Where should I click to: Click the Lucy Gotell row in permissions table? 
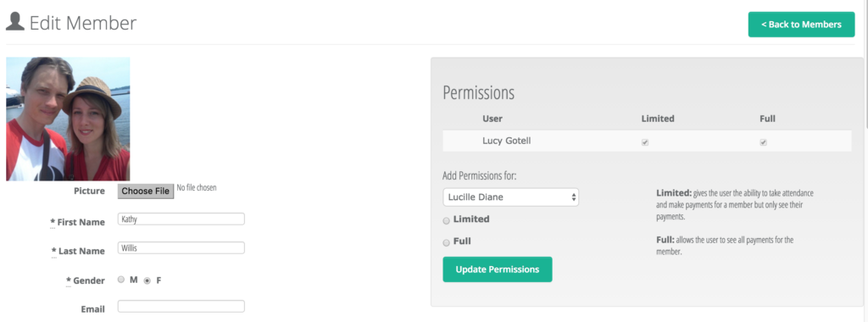pos(647,141)
